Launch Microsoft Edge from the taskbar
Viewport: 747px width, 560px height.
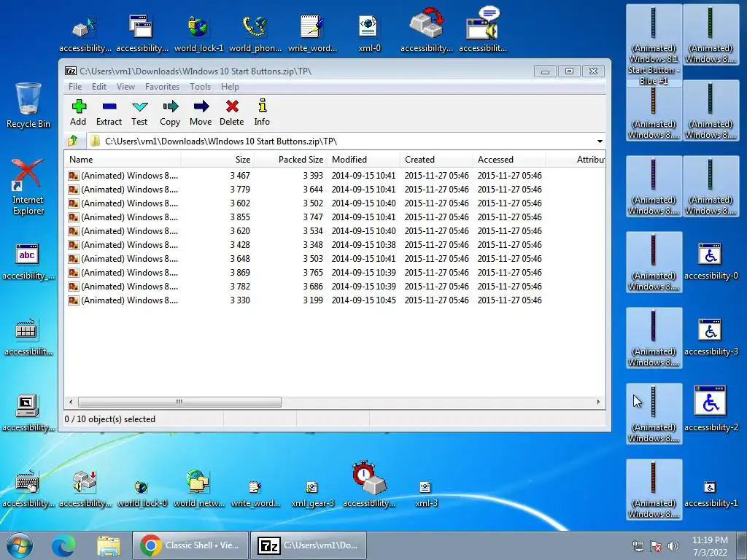63,545
